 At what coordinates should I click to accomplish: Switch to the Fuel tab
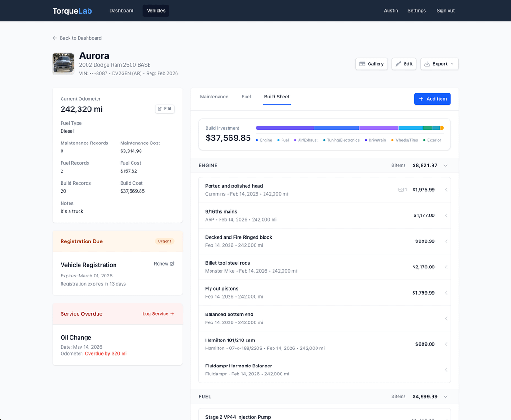(x=246, y=97)
